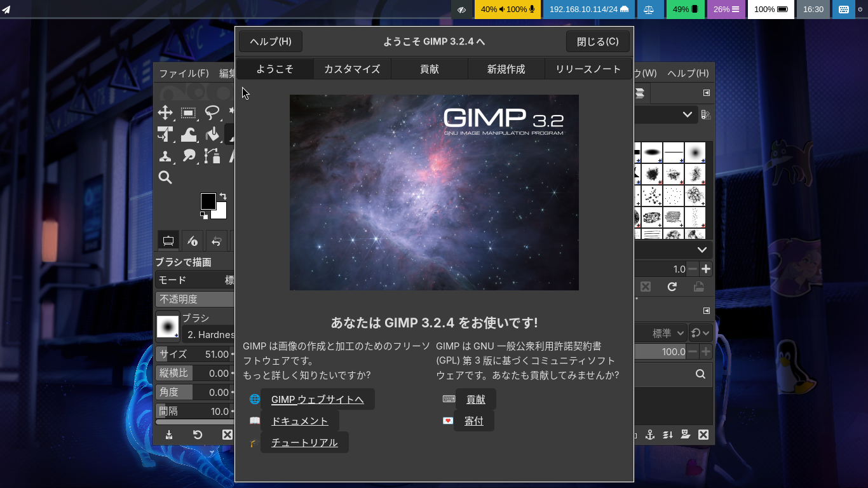Screen dimensions: 868x488
Task: Switch to the カスタマイズ tab
Action: pos(352,69)
